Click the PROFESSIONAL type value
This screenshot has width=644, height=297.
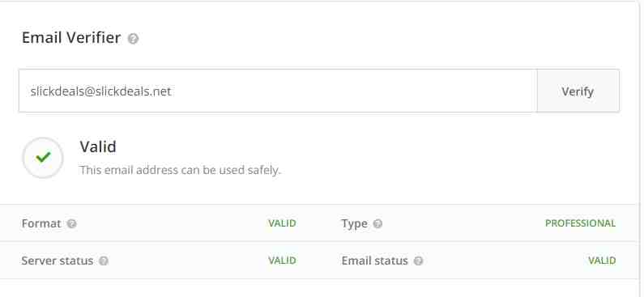580,223
